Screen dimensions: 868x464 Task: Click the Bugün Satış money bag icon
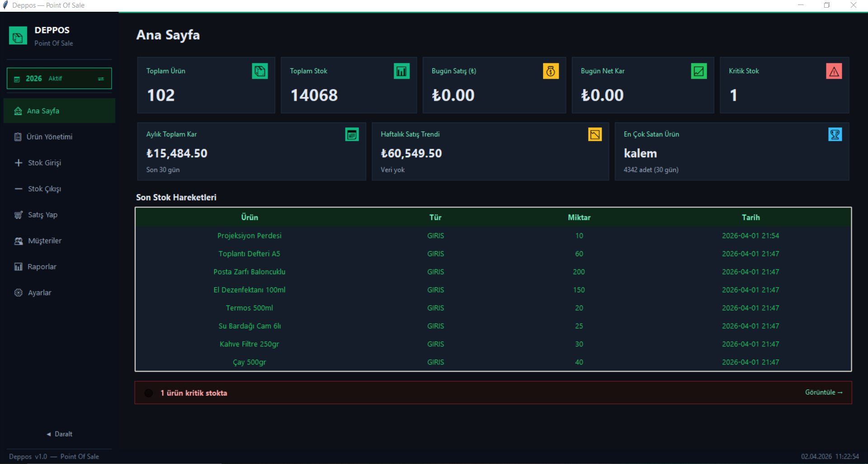pos(550,71)
